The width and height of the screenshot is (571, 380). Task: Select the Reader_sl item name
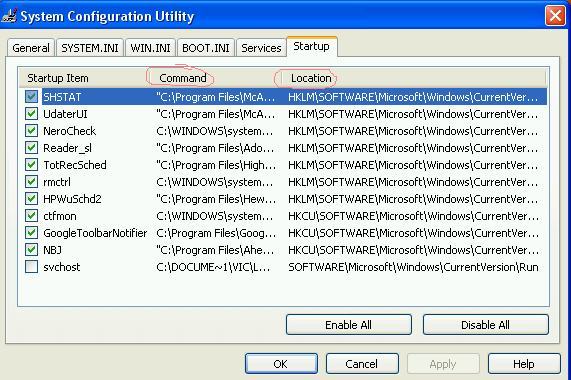click(x=67, y=148)
